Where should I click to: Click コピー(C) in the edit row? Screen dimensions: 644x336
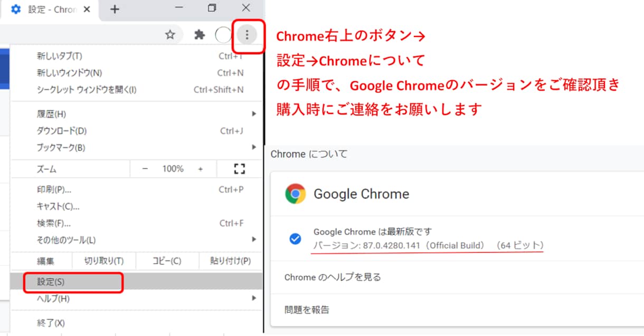(x=167, y=261)
